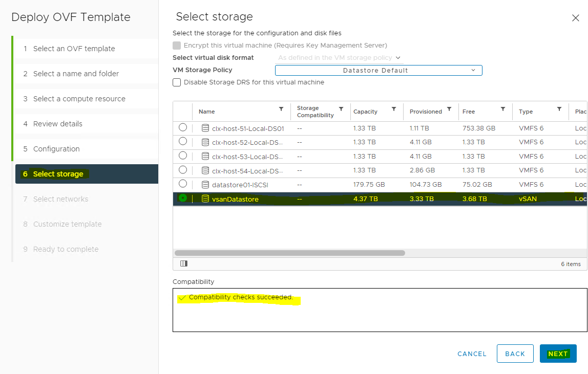Click the 6 items count label

571,264
